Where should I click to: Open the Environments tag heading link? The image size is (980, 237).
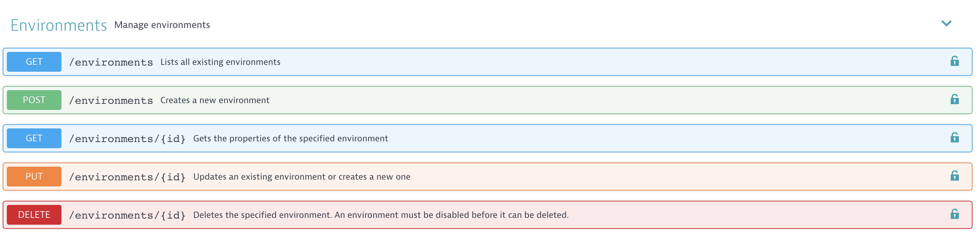(x=59, y=26)
